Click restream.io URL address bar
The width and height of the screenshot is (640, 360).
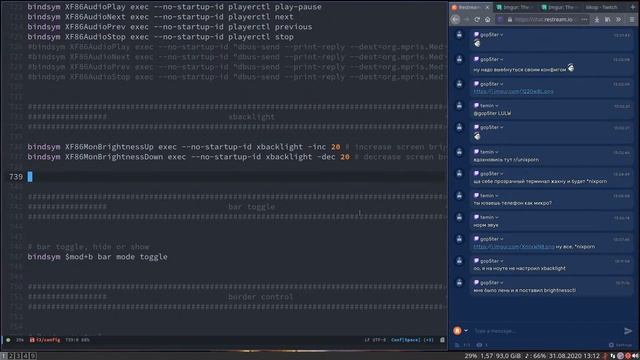click(543, 19)
